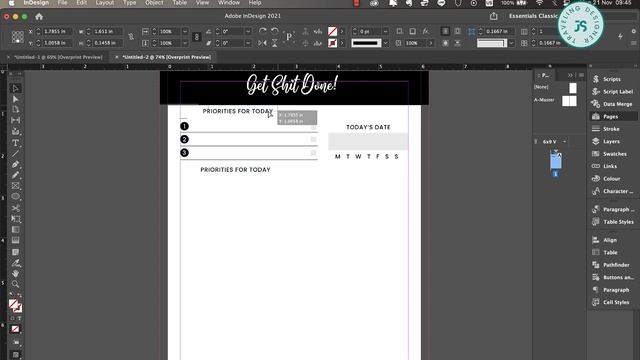Select the Pen tool

(16, 164)
